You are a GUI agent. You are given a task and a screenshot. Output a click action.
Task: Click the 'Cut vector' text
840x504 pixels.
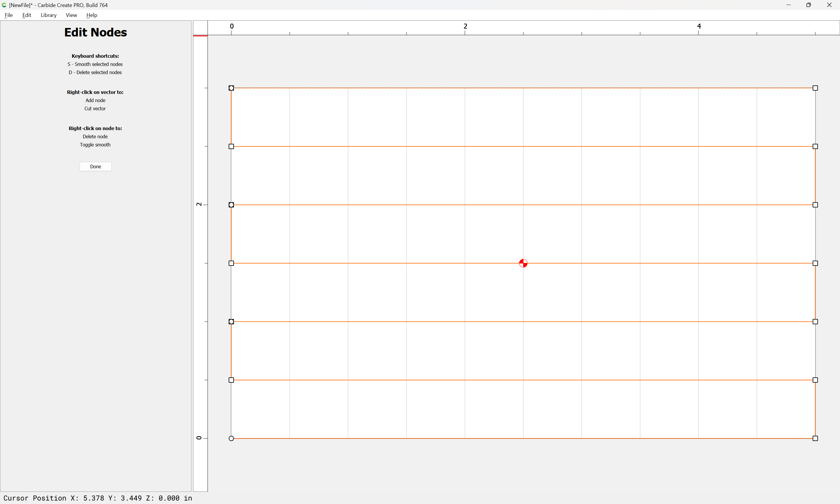pyautogui.click(x=95, y=108)
